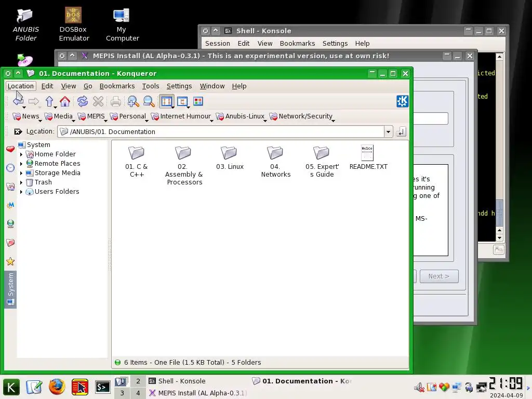Open the News bookmark folder dropdown

pyautogui.click(x=26, y=116)
